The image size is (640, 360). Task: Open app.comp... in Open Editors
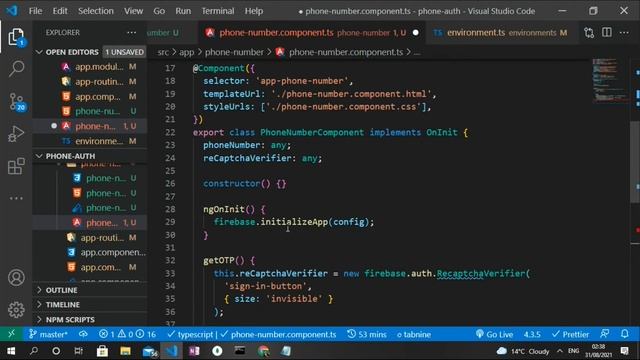point(90,96)
